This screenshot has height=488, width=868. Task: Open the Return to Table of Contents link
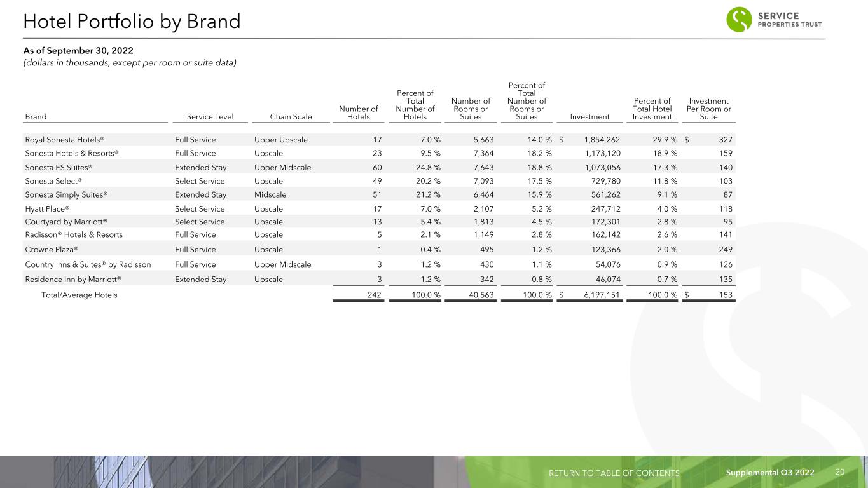[x=614, y=473]
